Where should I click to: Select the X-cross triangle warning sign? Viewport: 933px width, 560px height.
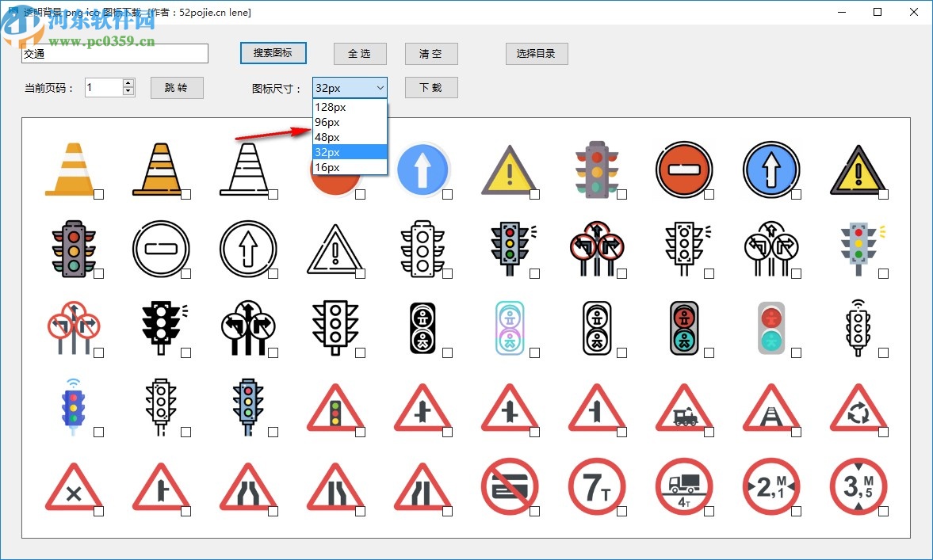74,486
